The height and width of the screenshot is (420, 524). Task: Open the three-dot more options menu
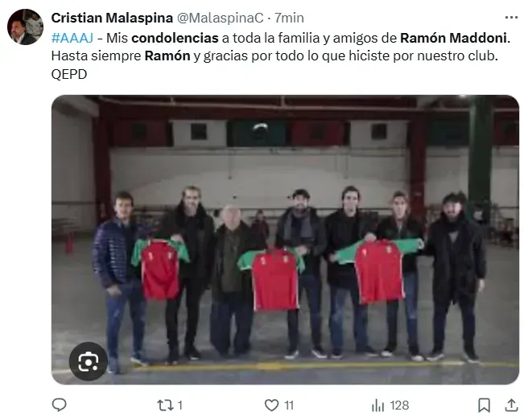[511, 18]
